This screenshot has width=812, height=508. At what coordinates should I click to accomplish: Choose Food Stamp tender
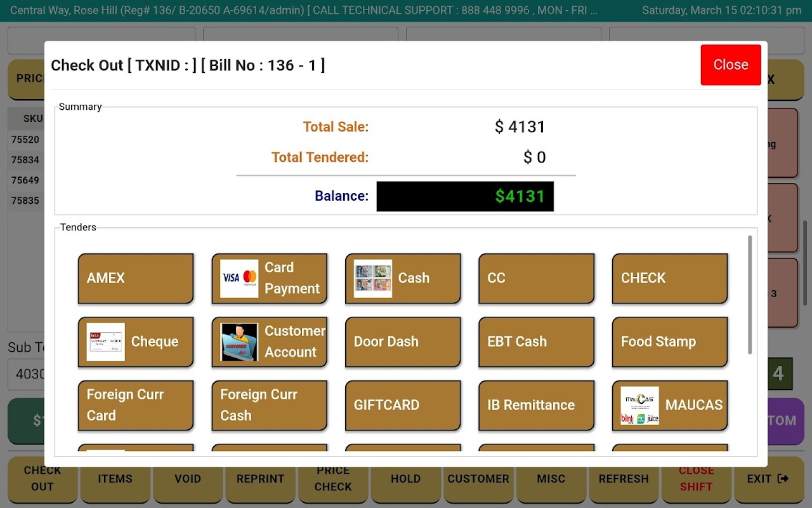[x=670, y=342]
